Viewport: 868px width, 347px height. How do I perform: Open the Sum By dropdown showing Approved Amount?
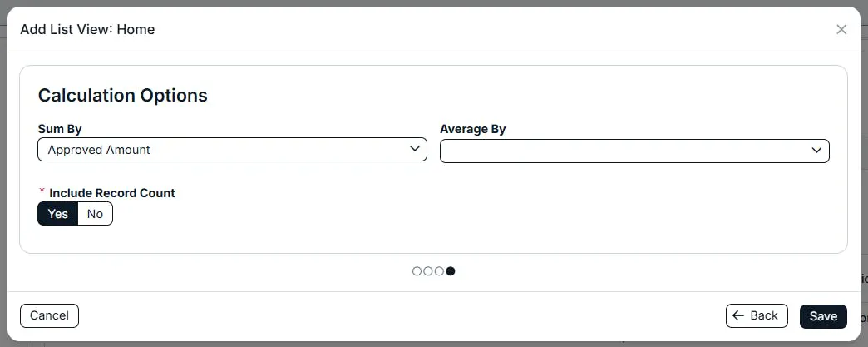click(x=232, y=150)
